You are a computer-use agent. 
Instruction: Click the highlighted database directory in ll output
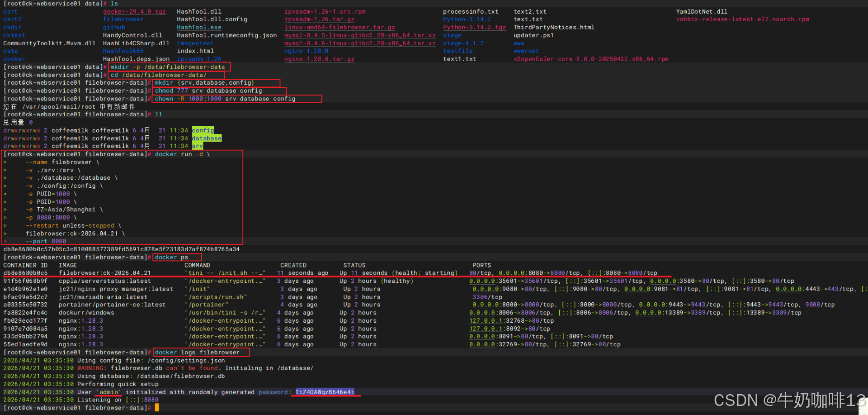coord(207,138)
